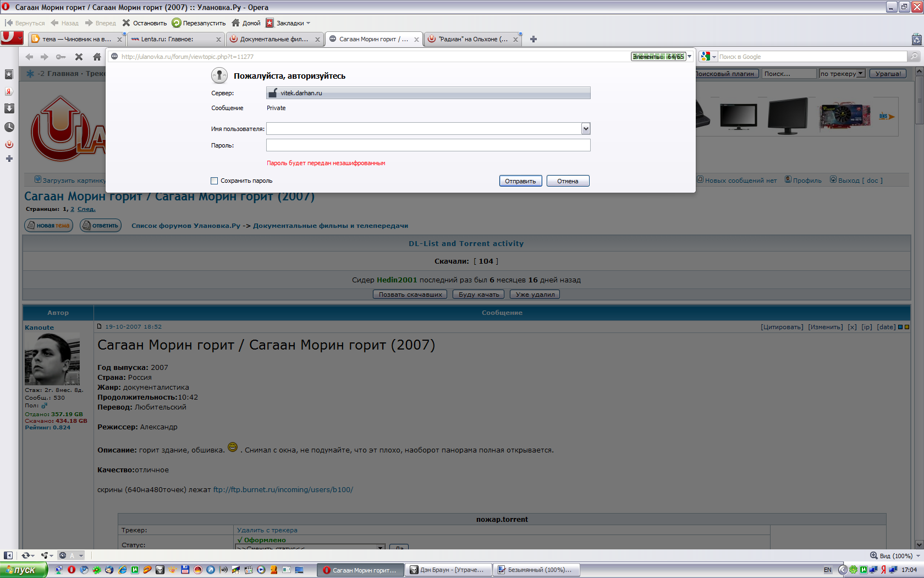Switch to the Lenta.ru tab

[x=175, y=39]
